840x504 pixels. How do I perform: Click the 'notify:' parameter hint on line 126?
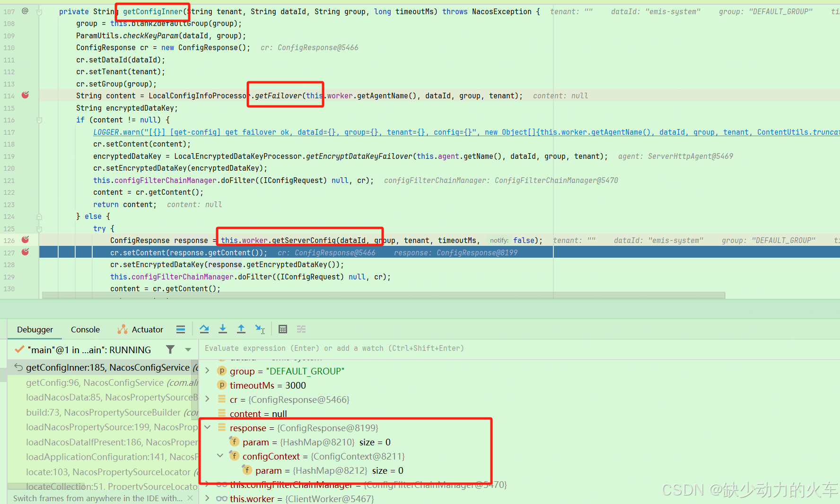point(499,241)
